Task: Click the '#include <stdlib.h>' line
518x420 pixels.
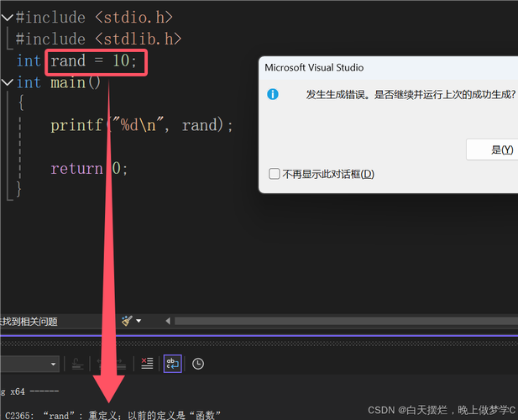Action: (x=98, y=39)
